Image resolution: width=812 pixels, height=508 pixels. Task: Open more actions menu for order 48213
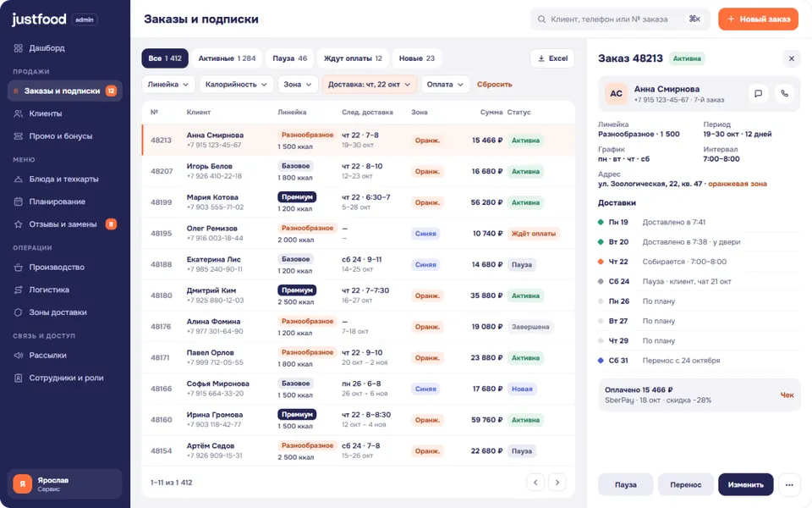tap(789, 484)
